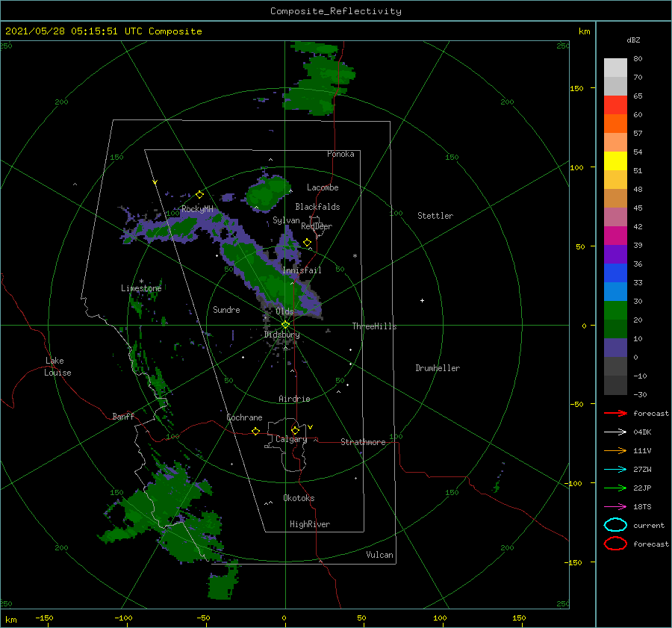672x628 pixels.
Task: Click the dBZ legend heading
Action: (x=633, y=40)
